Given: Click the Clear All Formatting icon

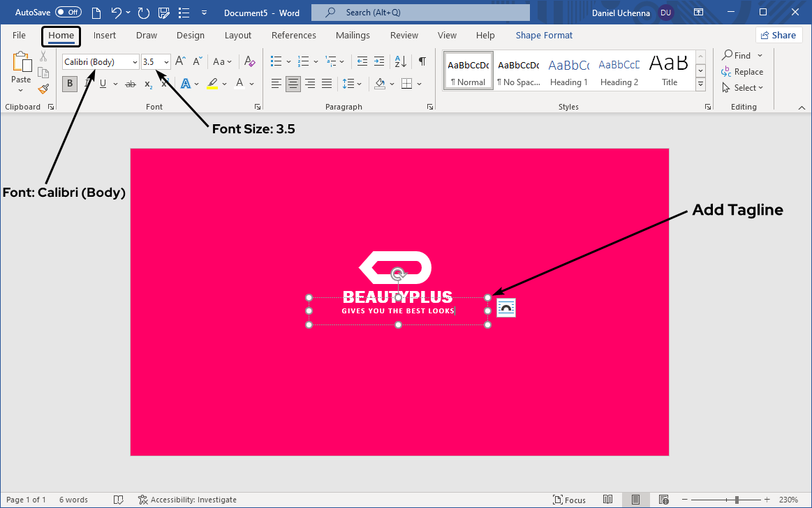Looking at the screenshot, I should pos(250,61).
